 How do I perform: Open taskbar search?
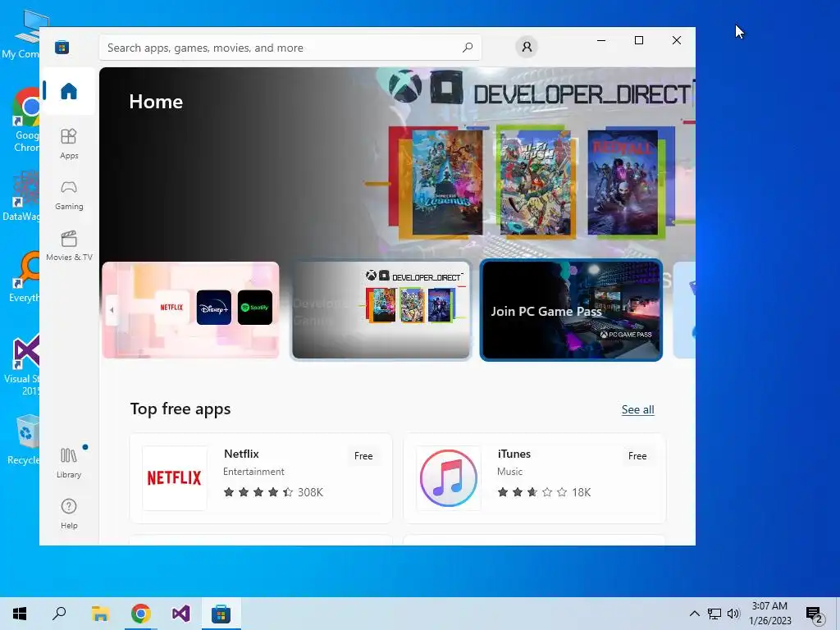pyautogui.click(x=59, y=614)
